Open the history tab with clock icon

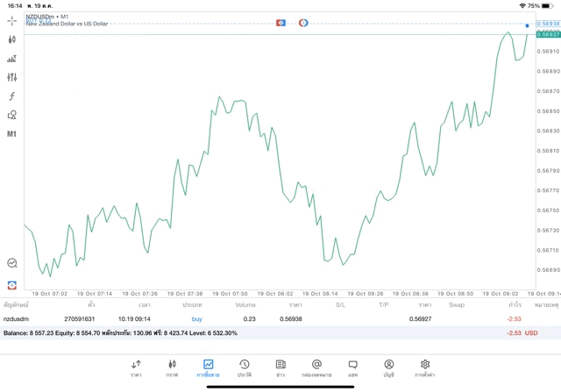(245, 368)
